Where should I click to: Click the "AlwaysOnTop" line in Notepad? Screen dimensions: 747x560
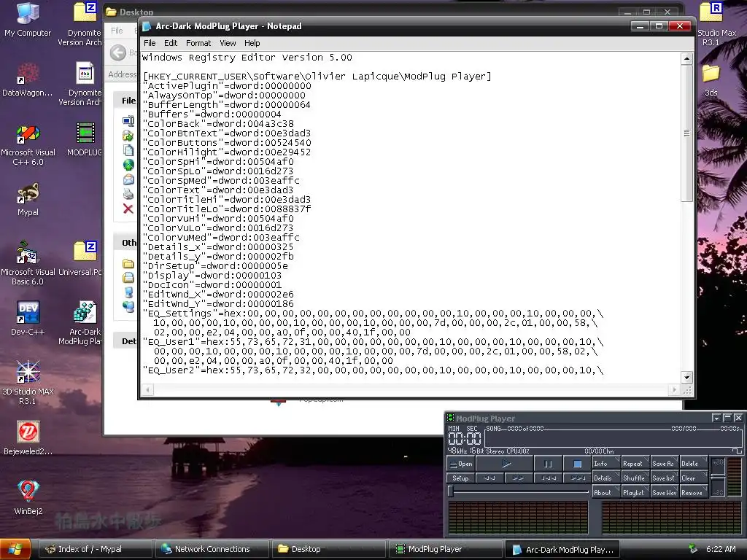click(x=225, y=96)
